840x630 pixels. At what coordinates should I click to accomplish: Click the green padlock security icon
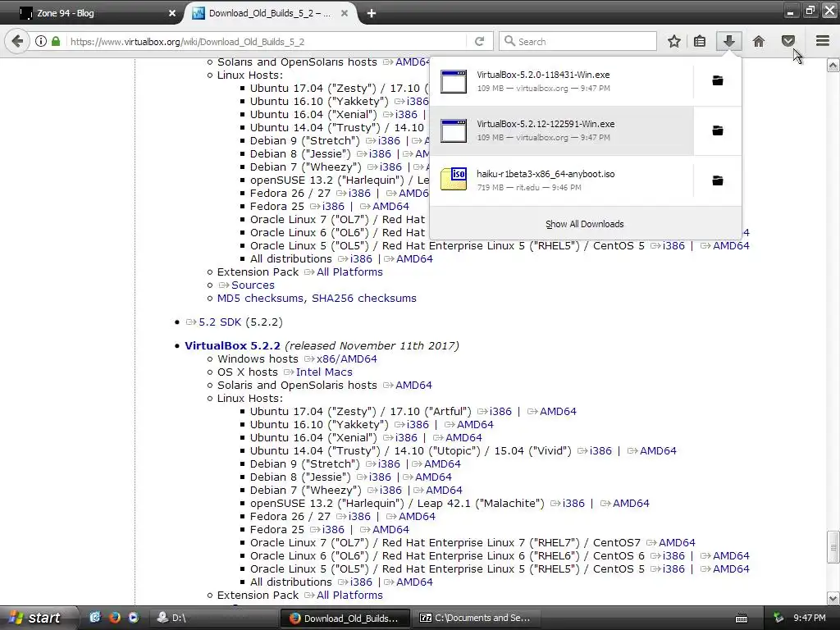(56, 41)
